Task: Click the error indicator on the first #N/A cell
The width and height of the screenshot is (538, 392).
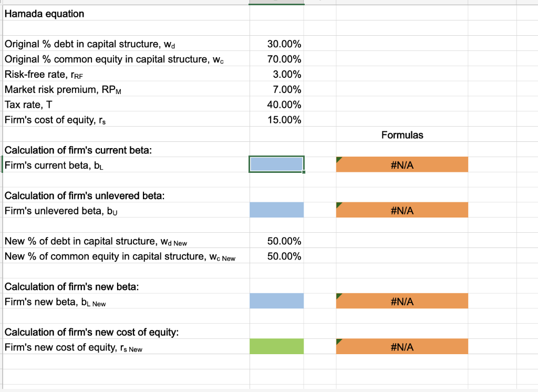Action: click(x=339, y=159)
